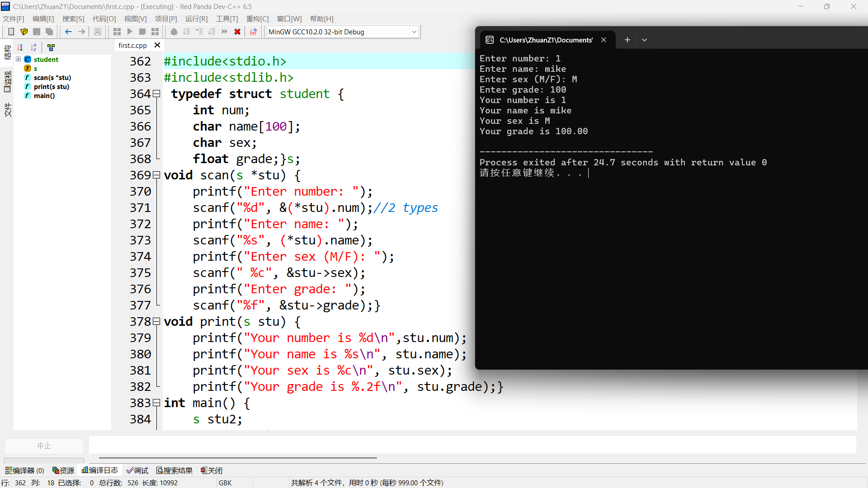Add a new terminal tab with plus button

[627, 40]
